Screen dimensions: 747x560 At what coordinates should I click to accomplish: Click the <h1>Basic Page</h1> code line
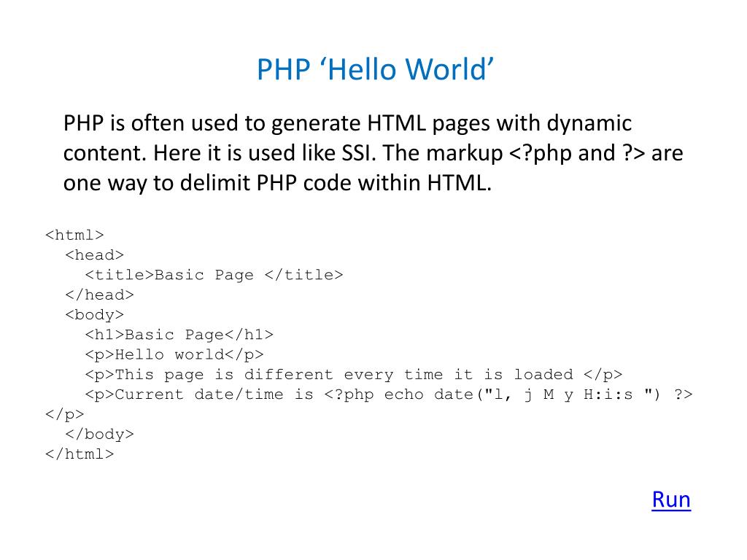pos(179,335)
